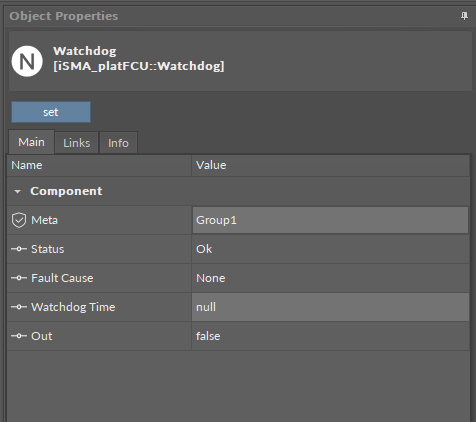This screenshot has width=476, height=422.
Task: Click the slot icon beside Watchdog Time
Action: tap(19, 307)
